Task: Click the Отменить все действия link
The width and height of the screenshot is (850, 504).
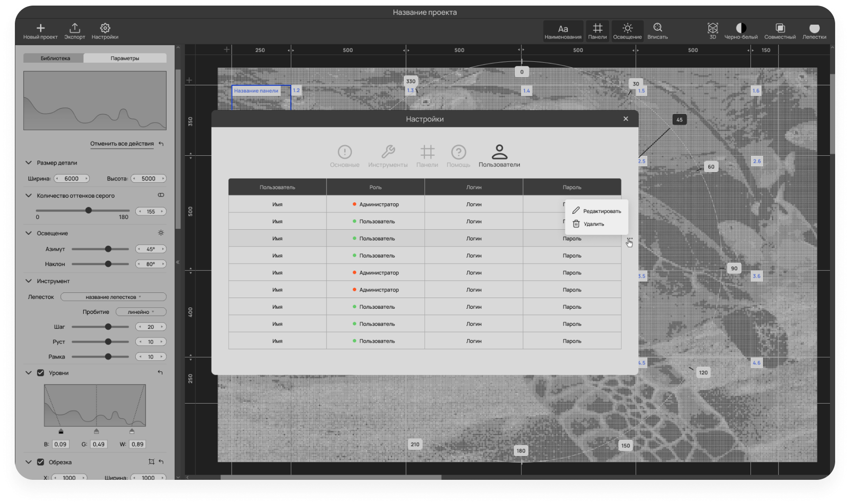Action: pos(122,144)
